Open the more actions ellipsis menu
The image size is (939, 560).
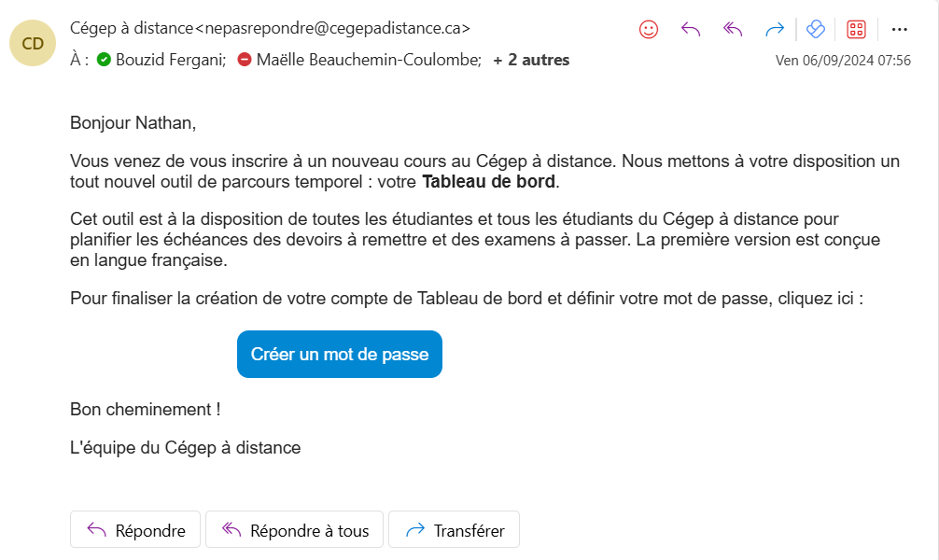pos(899,29)
